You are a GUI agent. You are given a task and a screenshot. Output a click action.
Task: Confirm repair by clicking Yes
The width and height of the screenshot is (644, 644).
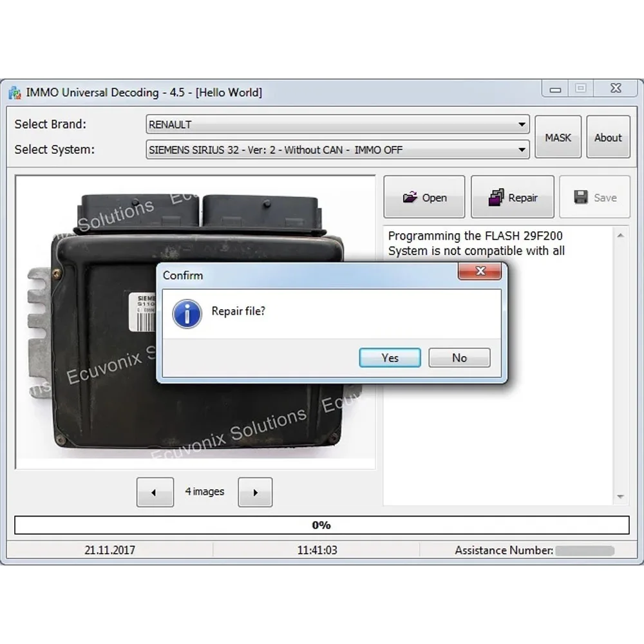pyautogui.click(x=390, y=357)
